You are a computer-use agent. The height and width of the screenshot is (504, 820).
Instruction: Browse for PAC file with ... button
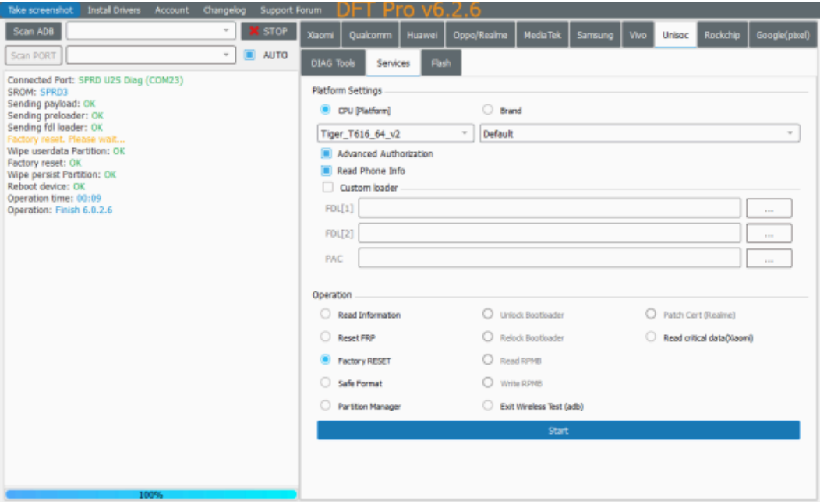[x=769, y=259]
